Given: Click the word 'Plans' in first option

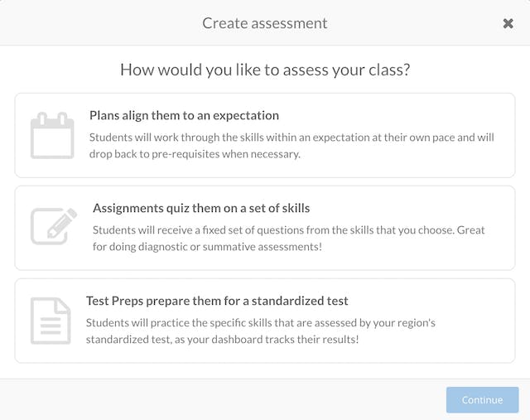Looking at the screenshot, I should pyautogui.click(x=105, y=115).
